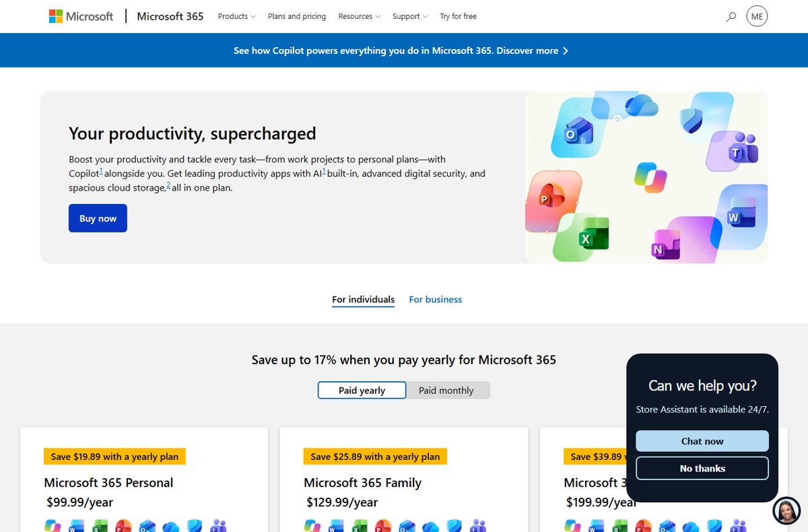Click the Excel icon under Microsoft 365 Family
Image resolution: width=808 pixels, height=532 pixels.
(x=360, y=526)
